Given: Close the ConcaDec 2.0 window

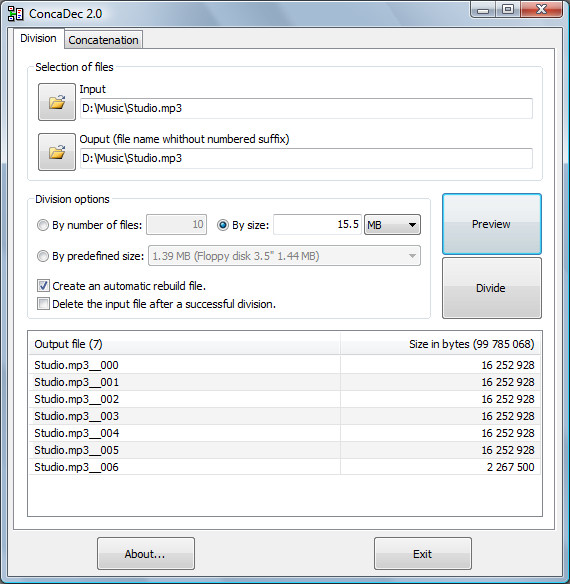Looking at the screenshot, I should (541, 9).
